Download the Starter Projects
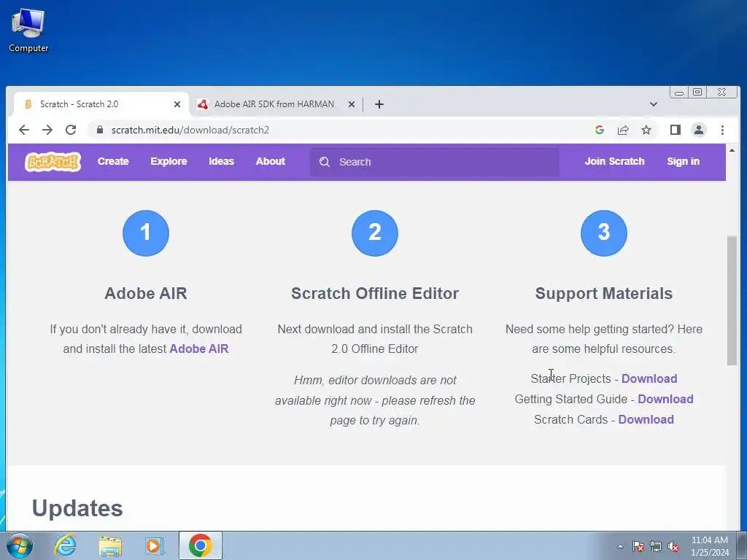Image resolution: width=747 pixels, height=560 pixels. (x=649, y=378)
